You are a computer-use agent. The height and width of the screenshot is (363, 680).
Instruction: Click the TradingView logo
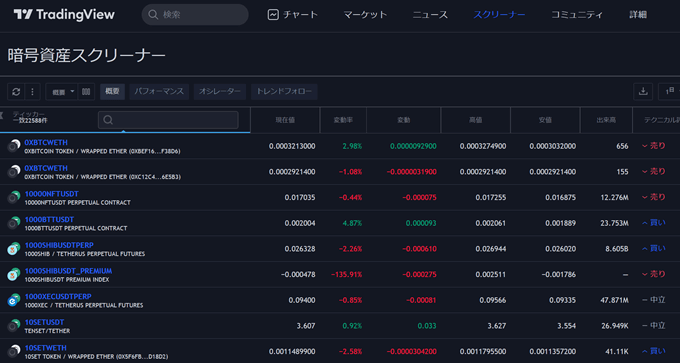click(x=64, y=15)
